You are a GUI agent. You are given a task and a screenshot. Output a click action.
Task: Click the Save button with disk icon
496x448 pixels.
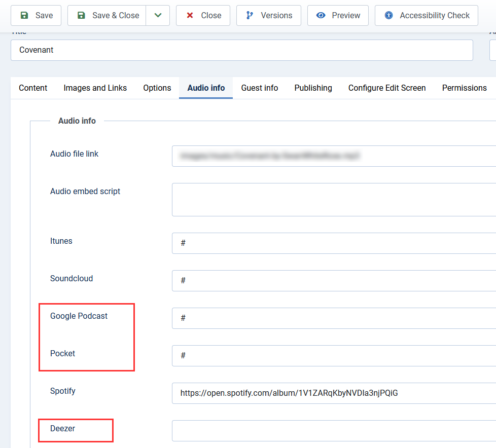pos(36,16)
